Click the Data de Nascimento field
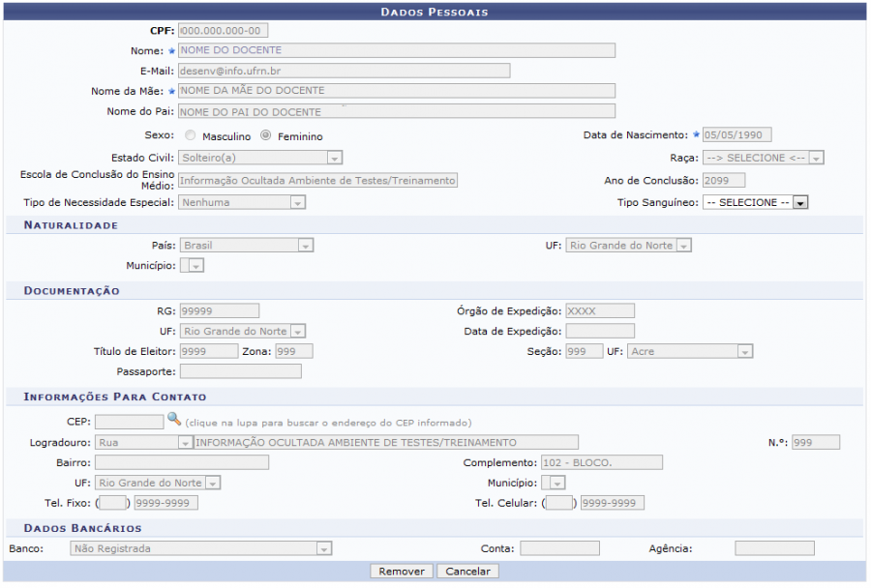Image resolution: width=871 pixels, height=588 pixels. tap(736, 135)
